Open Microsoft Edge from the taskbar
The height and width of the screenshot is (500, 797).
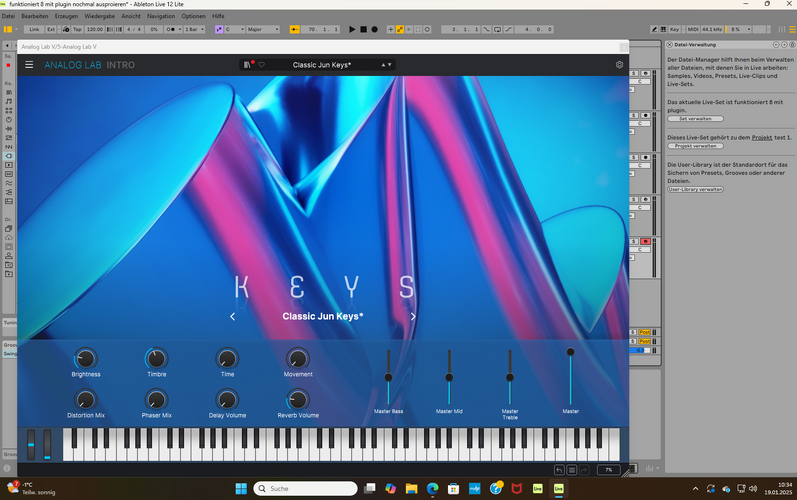pyautogui.click(x=433, y=488)
